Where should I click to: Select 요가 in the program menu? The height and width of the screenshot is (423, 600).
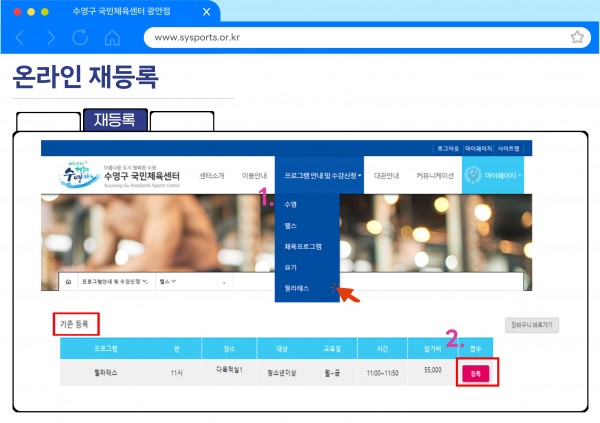click(x=291, y=267)
